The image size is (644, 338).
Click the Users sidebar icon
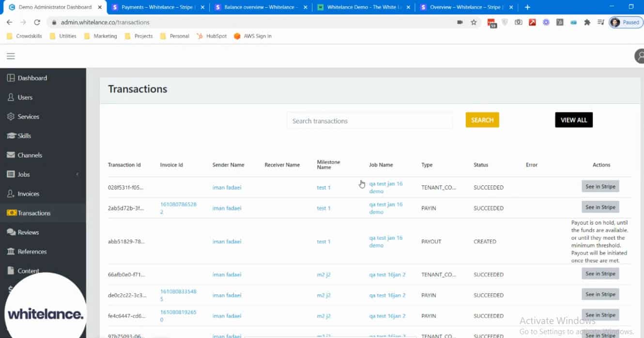11,97
